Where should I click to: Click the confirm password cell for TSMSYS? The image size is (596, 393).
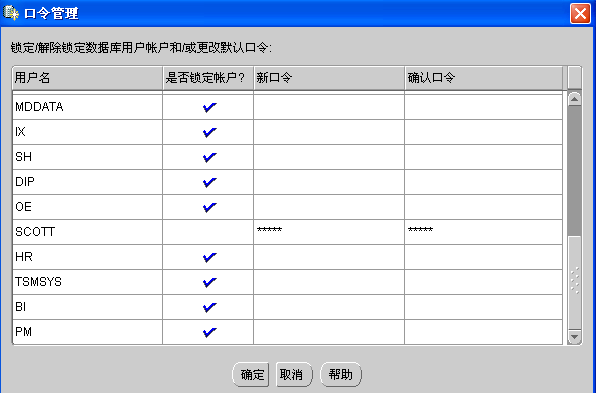pos(483,282)
